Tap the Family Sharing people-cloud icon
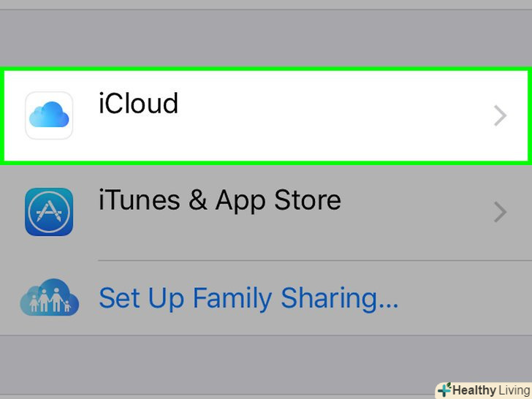This screenshot has width=532, height=399. [48, 298]
